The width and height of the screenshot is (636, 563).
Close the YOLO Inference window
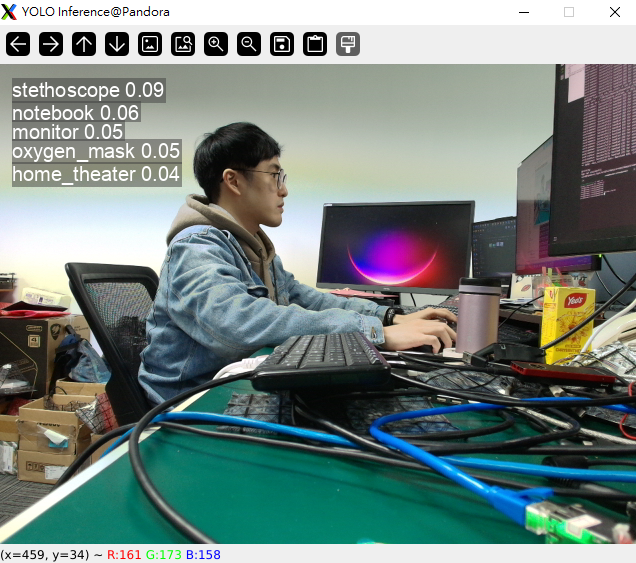click(x=614, y=12)
